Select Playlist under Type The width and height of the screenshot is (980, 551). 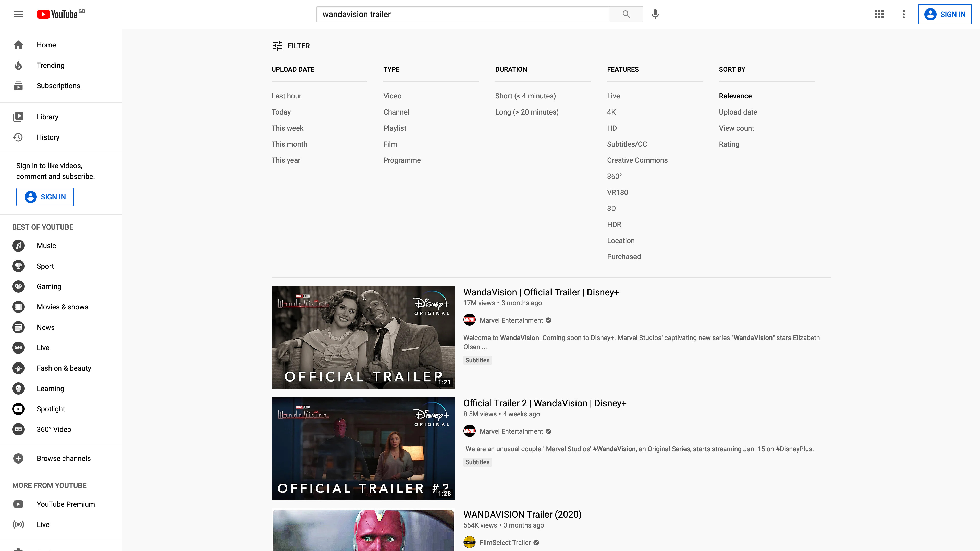point(395,128)
